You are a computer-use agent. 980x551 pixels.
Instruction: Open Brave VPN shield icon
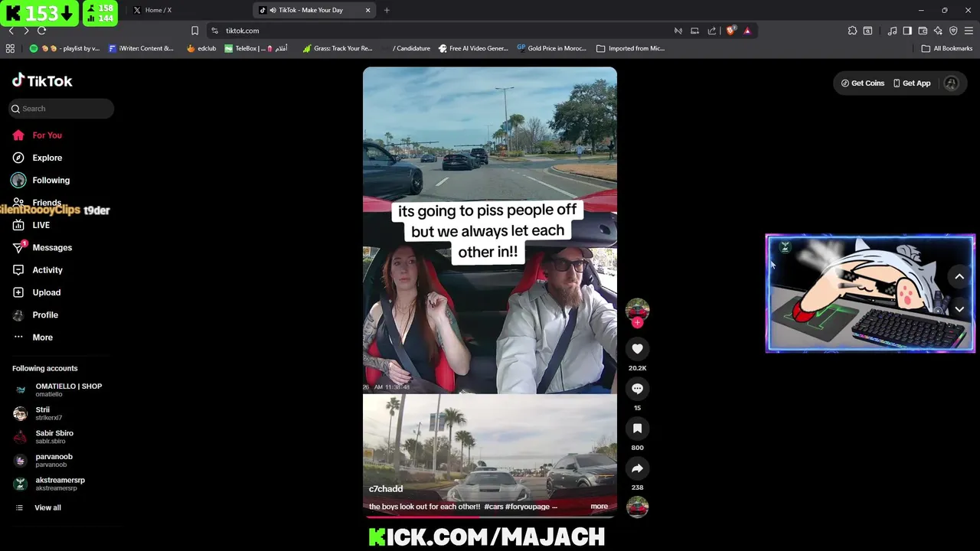(x=953, y=31)
